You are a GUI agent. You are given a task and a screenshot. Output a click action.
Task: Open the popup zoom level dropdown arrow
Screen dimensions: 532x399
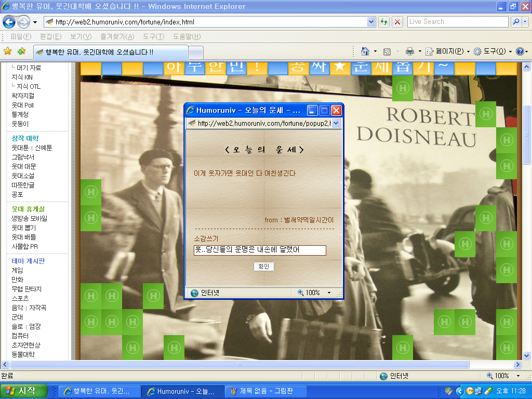pyautogui.click(x=329, y=292)
